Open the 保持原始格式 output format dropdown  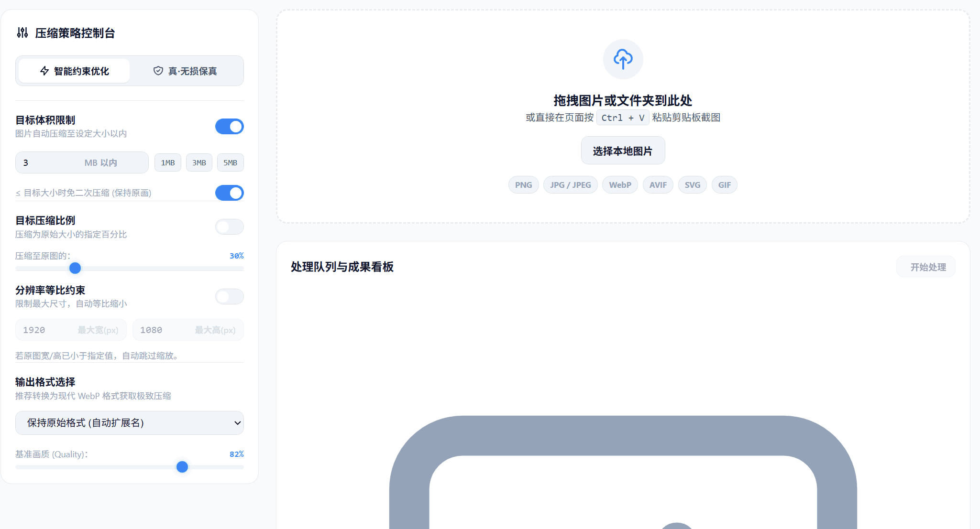pyautogui.click(x=130, y=423)
